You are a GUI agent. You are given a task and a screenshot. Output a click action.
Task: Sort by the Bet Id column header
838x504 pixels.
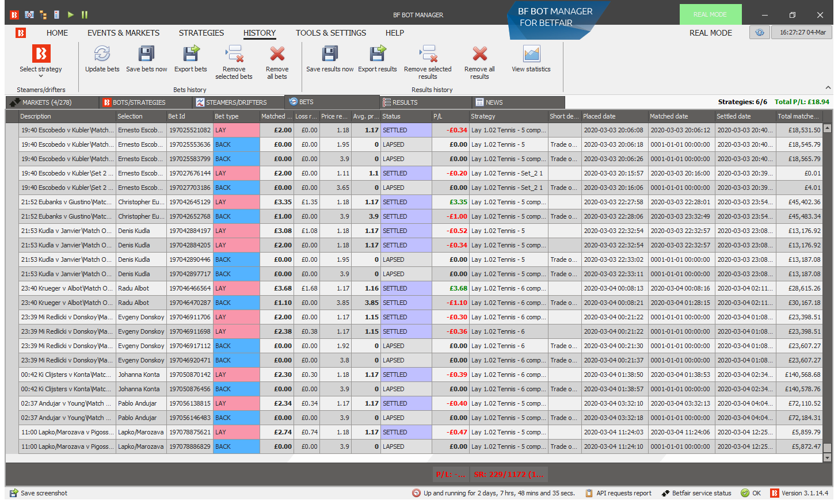click(x=189, y=116)
